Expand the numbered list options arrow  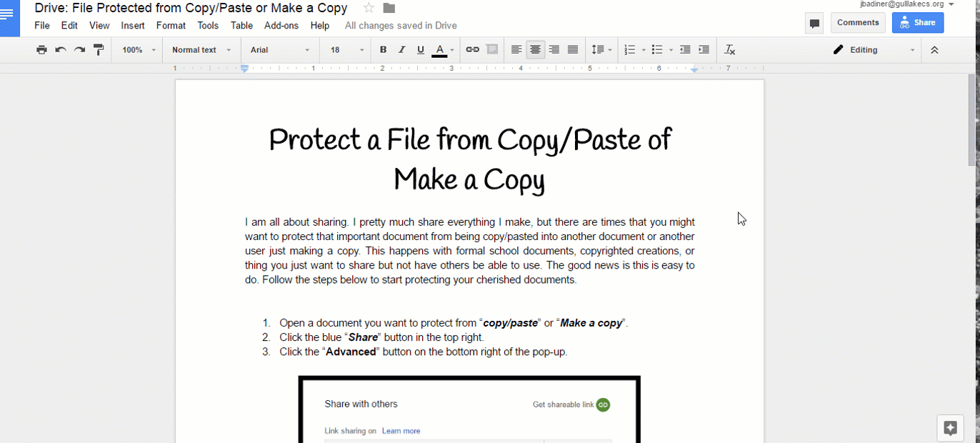(x=644, y=50)
